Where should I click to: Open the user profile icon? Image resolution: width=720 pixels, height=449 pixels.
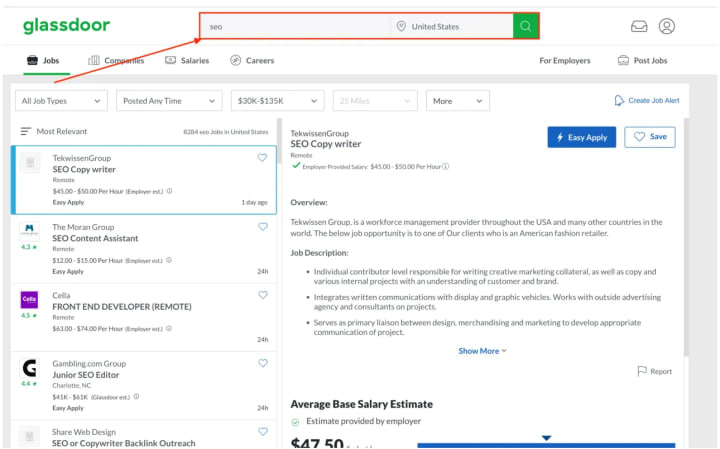(x=666, y=26)
